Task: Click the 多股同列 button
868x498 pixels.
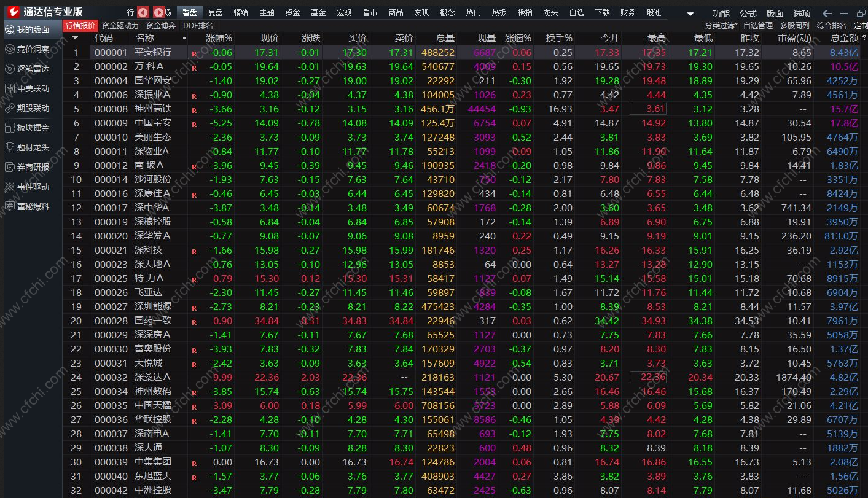Action: coord(794,26)
